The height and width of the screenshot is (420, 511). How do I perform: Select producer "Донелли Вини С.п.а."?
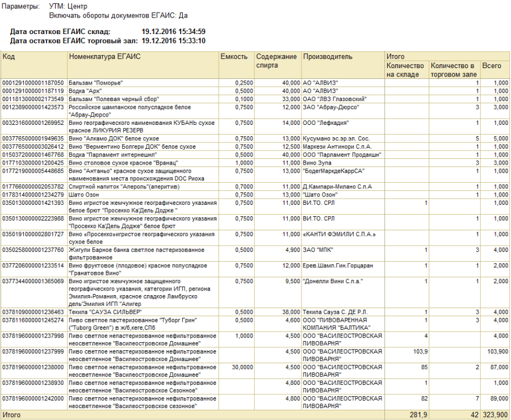333,281
